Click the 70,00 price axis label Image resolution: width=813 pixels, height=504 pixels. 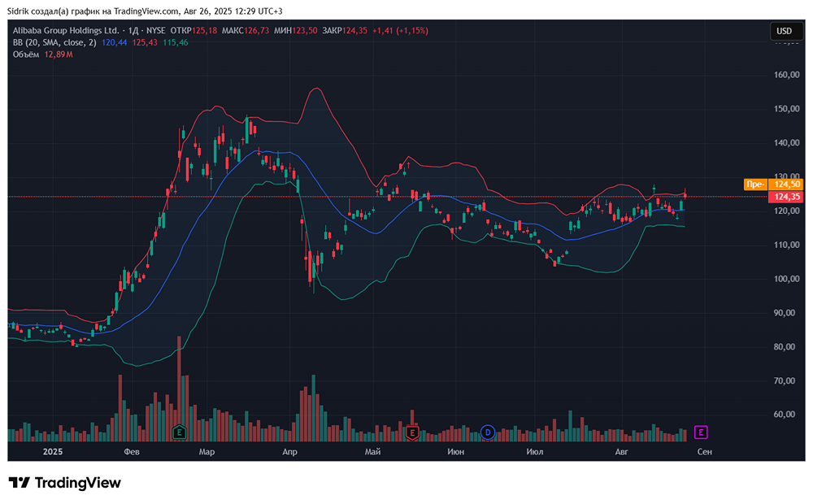pos(786,380)
